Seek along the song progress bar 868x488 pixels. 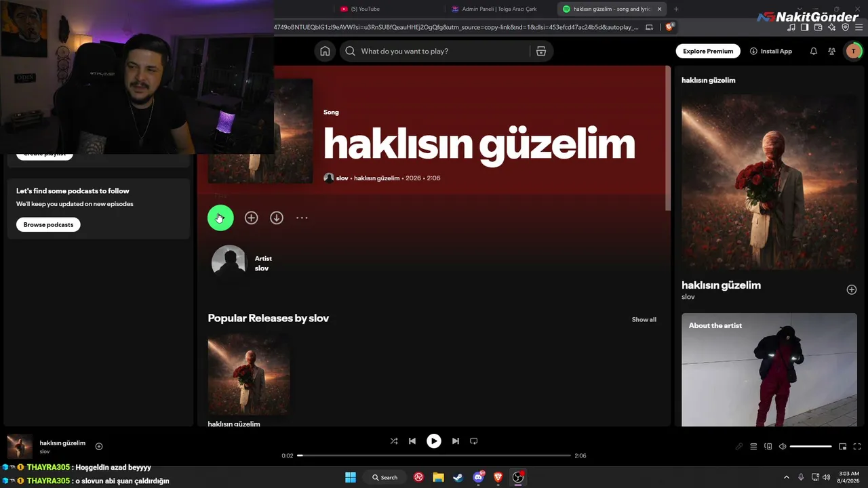pos(434,455)
